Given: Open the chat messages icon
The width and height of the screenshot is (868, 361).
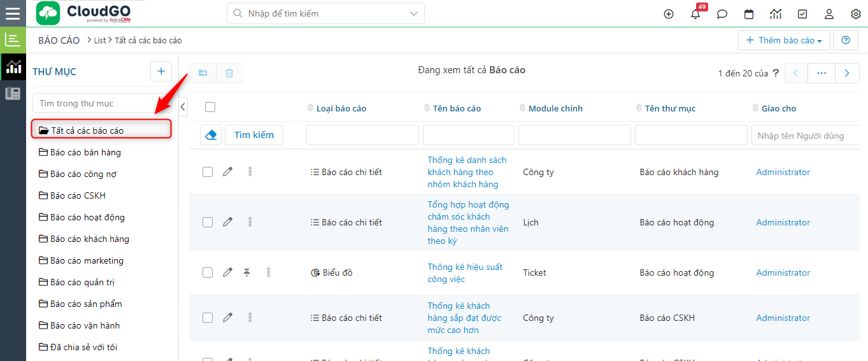Looking at the screenshot, I should (x=722, y=14).
